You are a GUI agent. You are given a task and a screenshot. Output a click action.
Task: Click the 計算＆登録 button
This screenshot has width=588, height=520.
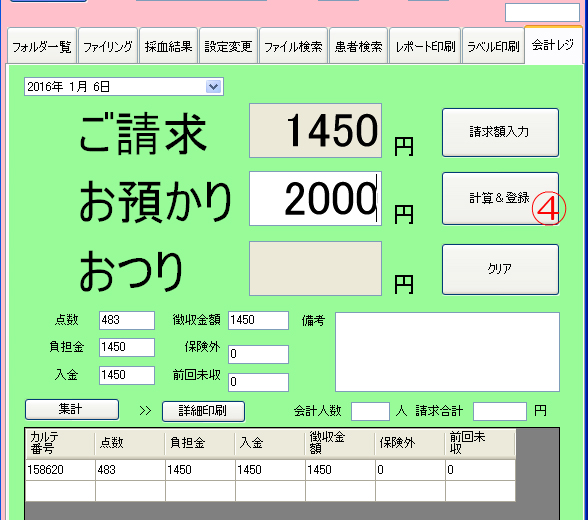point(500,198)
